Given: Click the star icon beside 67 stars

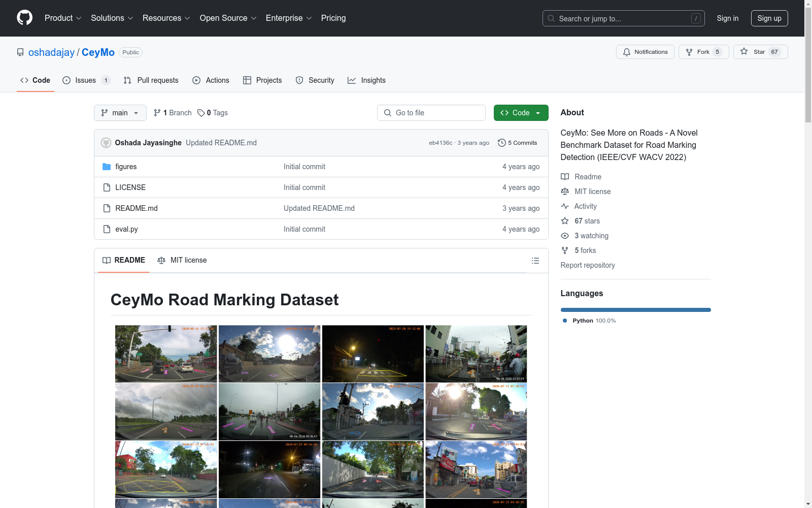Looking at the screenshot, I should (x=565, y=221).
